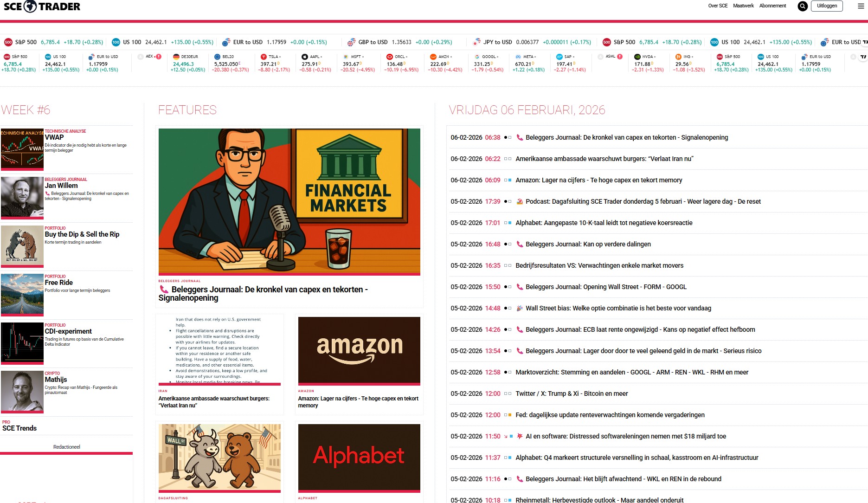Open 'Alphabet: Q4 markeert structurele versnelling' headline
The width and height of the screenshot is (868, 503).
(x=637, y=458)
